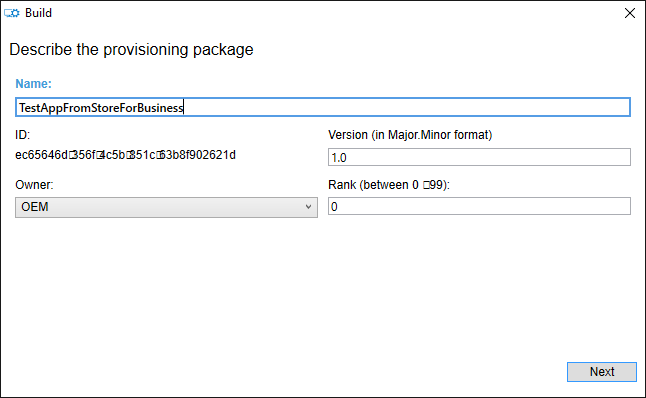Focus the package Name text field
646x398 pixels.
[x=323, y=107]
